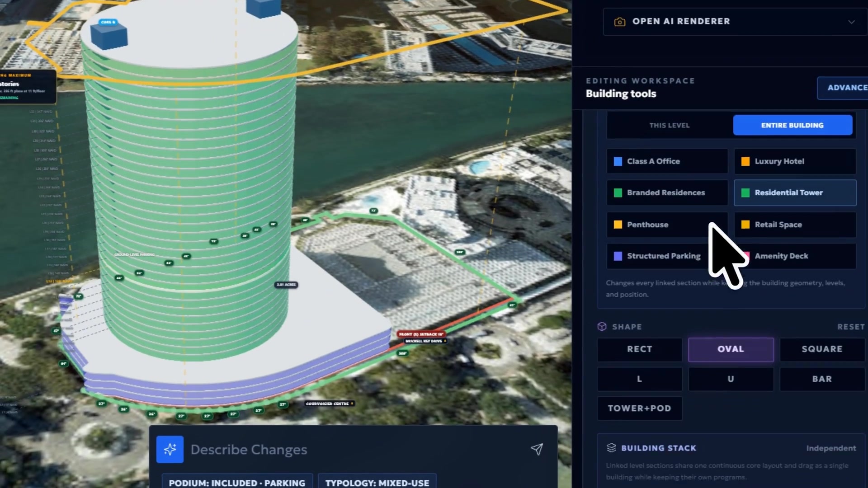Click the Courvoisier Centre map label

[x=330, y=404]
